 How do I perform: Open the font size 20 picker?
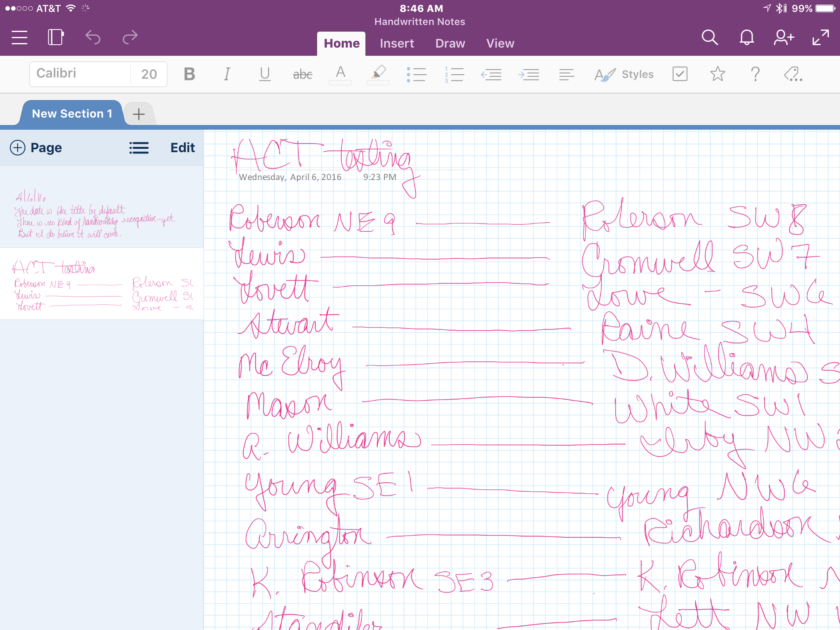click(149, 74)
